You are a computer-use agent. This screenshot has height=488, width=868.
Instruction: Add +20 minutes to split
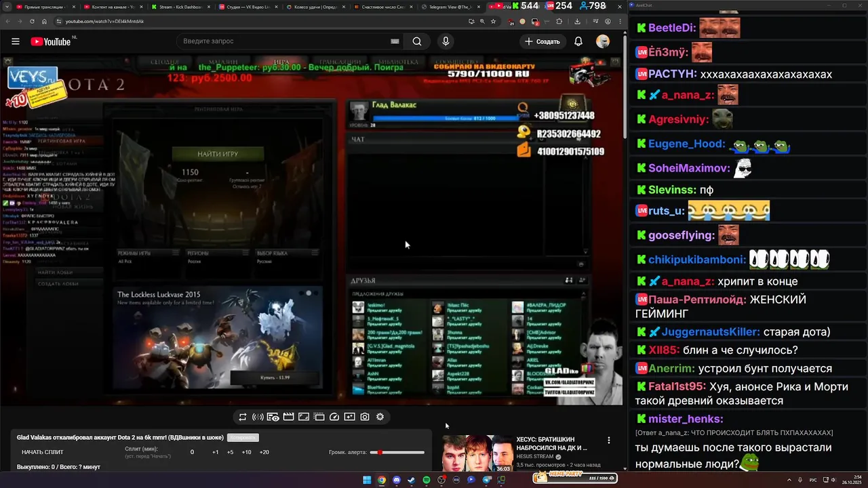[264, 452]
